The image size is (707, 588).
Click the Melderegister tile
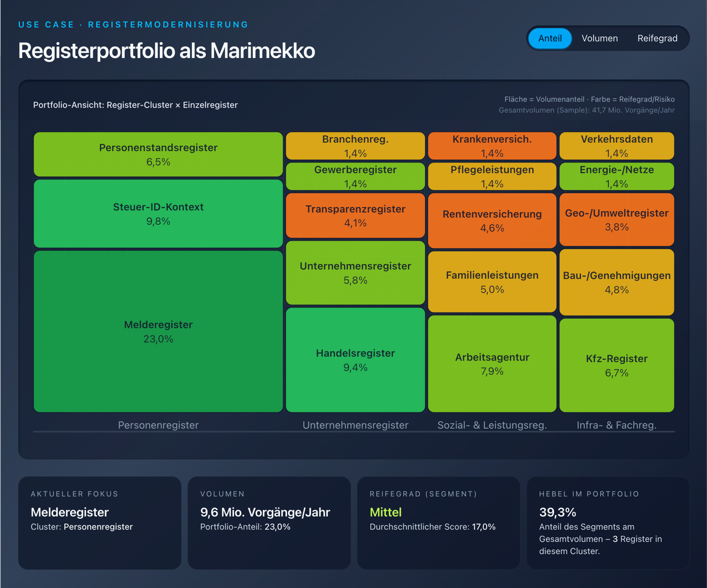[158, 331]
